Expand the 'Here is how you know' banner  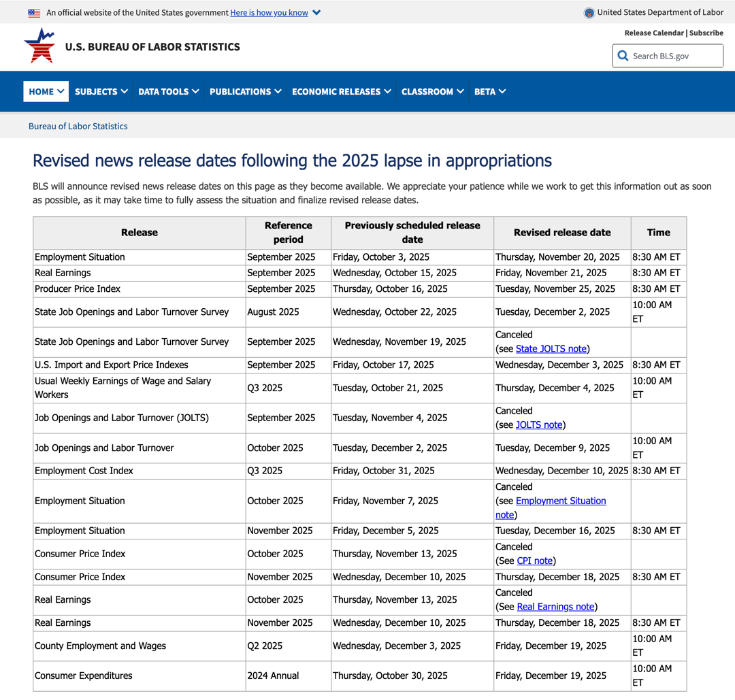pos(269,12)
